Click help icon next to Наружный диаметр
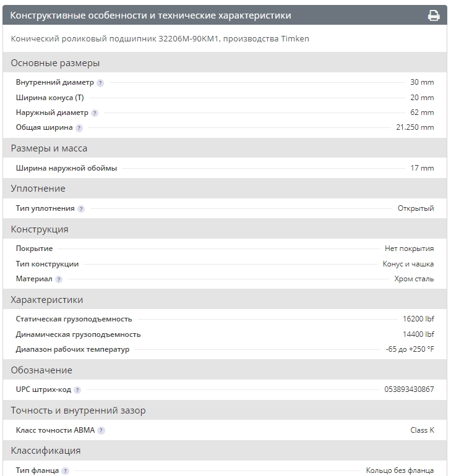Viewport: 451px width, 476px height. point(95,113)
